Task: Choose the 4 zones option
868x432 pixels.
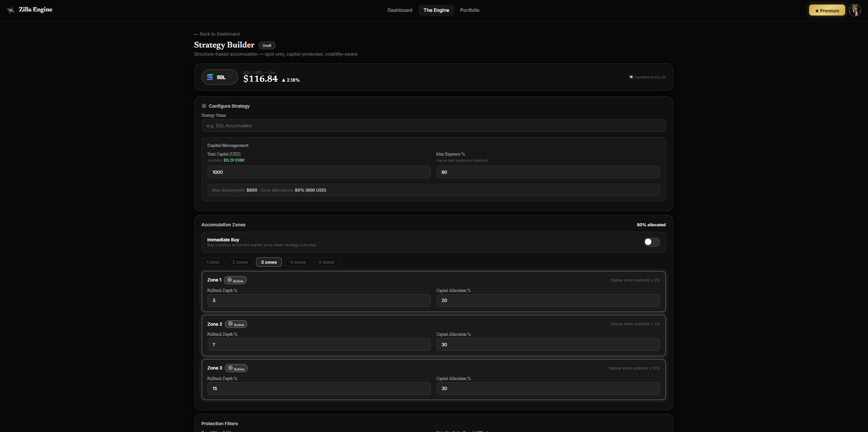Action: (x=298, y=262)
